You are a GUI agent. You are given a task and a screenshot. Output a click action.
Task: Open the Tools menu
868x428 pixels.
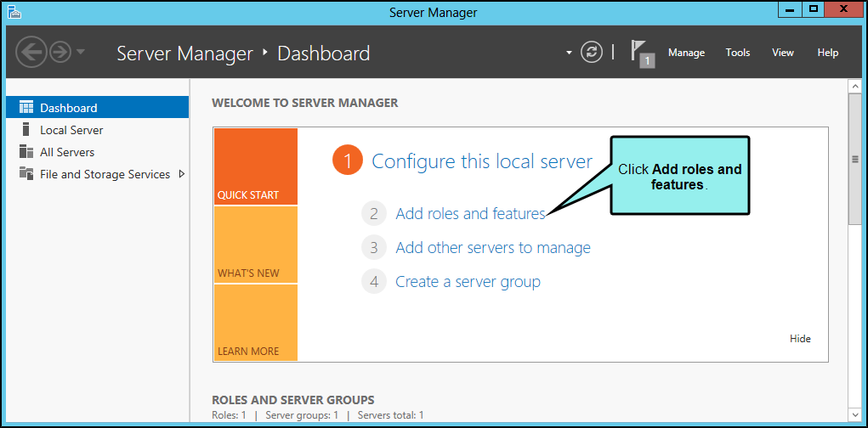coord(738,53)
